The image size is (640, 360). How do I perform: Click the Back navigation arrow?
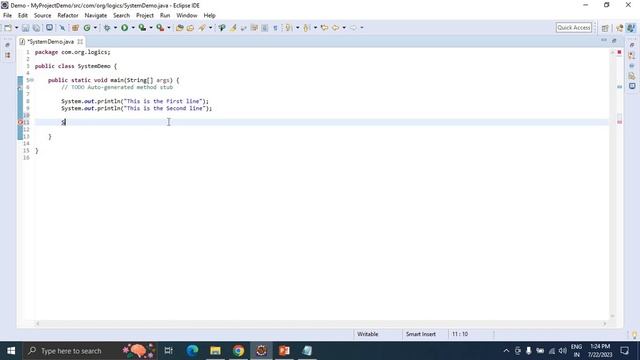[x=336, y=28]
